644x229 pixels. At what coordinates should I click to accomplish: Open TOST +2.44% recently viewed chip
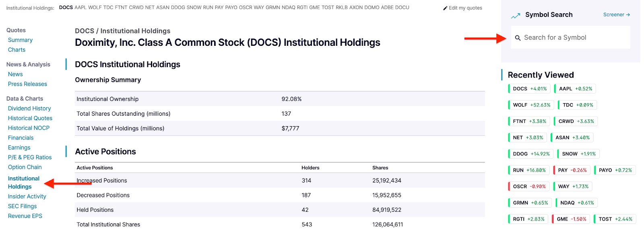point(615,219)
